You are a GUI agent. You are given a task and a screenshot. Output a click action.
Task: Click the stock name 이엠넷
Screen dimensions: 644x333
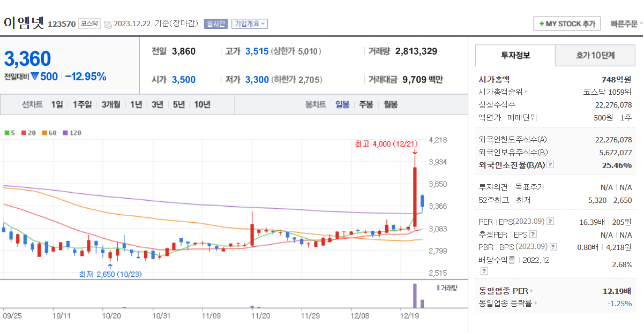coord(24,23)
